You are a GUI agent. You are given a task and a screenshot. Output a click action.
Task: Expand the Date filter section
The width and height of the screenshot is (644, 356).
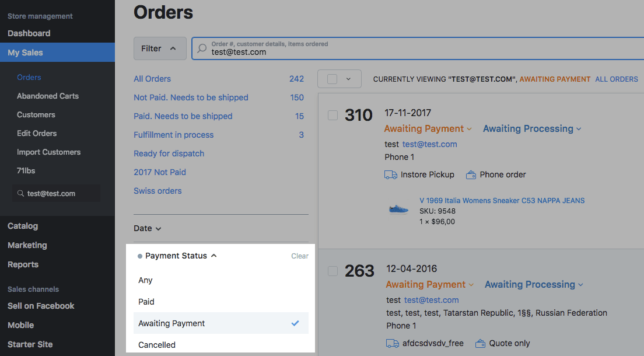tap(147, 228)
